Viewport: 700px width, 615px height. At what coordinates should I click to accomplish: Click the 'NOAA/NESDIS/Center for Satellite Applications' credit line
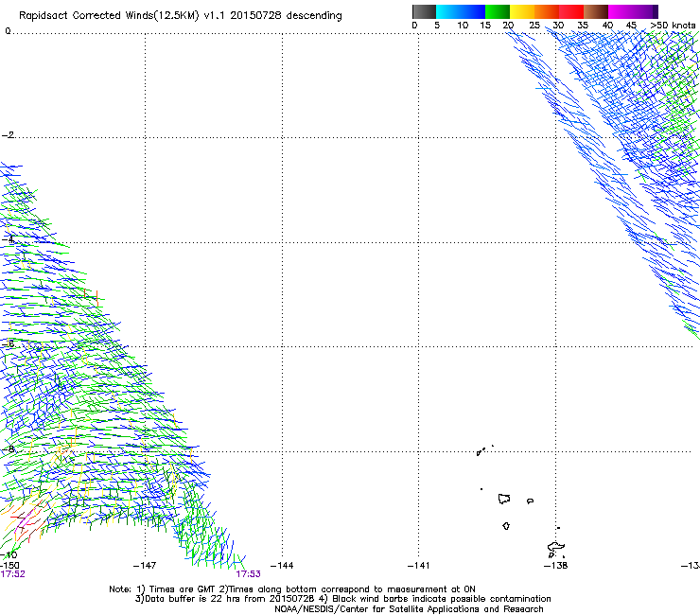(x=409, y=609)
